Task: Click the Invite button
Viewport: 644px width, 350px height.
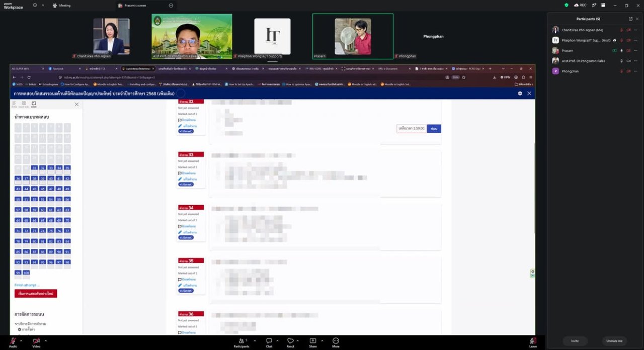Action: click(x=575, y=341)
